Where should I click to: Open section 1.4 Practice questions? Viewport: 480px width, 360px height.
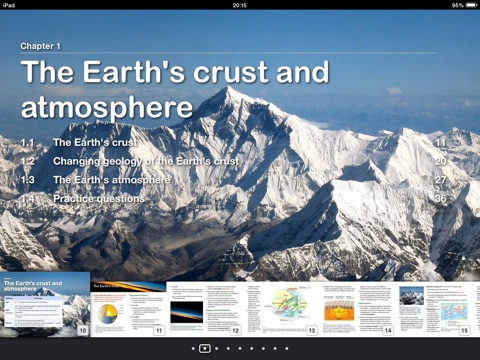click(x=233, y=199)
